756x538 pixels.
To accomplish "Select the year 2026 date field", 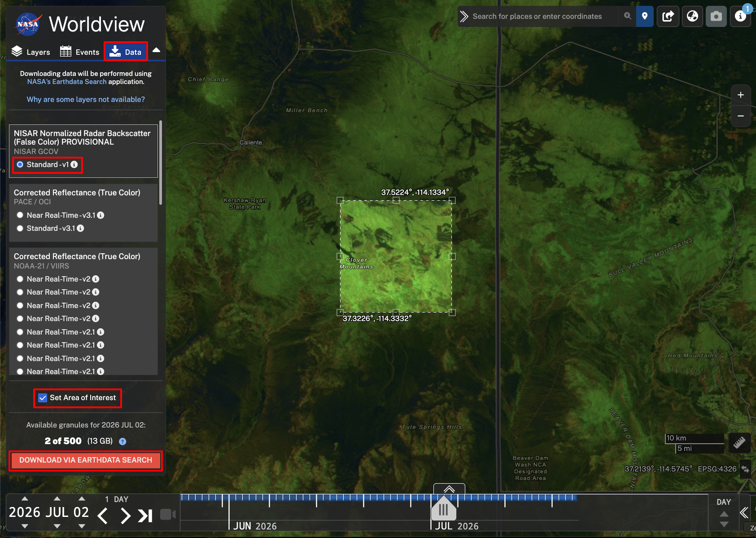I will point(25,512).
